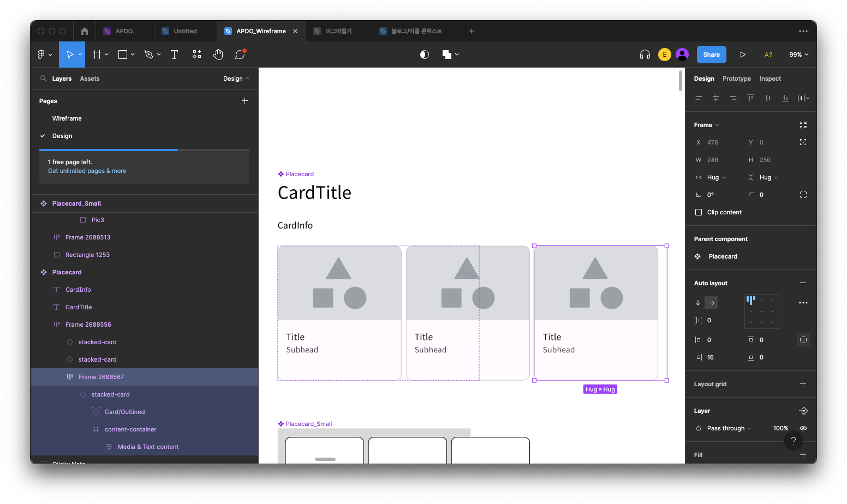Click the Share button
Image resolution: width=847 pixels, height=504 pixels.
tap(712, 55)
